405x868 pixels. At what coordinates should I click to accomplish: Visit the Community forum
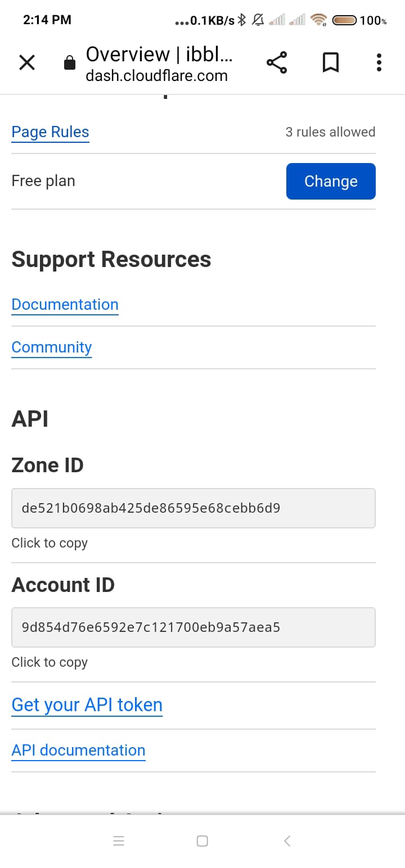click(x=51, y=347)
